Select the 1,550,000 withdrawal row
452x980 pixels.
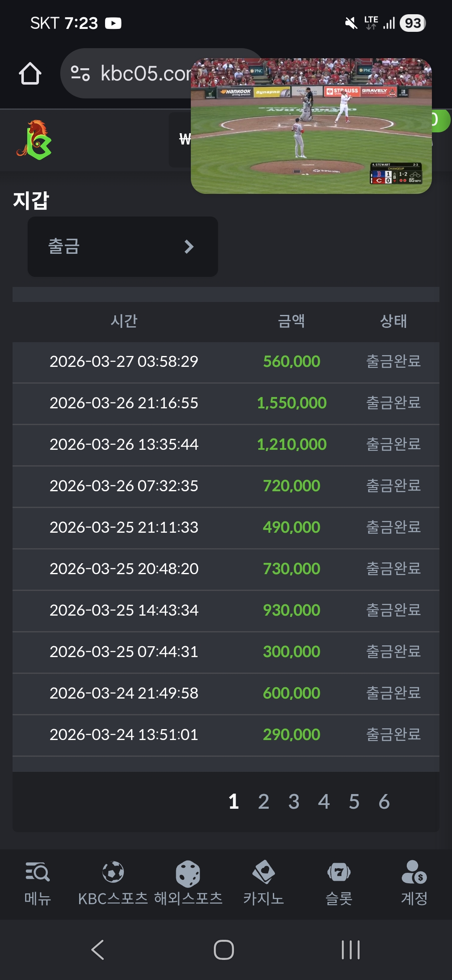click(226, 403)
